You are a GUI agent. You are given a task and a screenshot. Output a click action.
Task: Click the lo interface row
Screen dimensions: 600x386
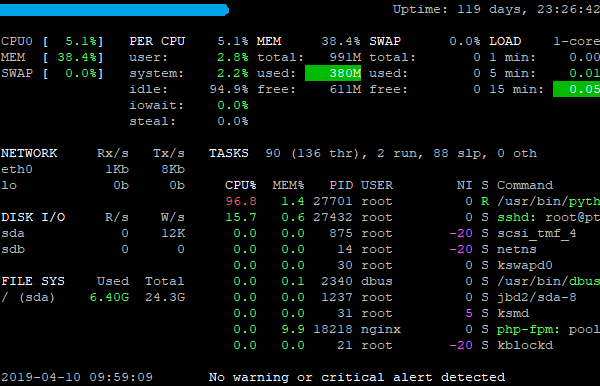click(93, 186)
